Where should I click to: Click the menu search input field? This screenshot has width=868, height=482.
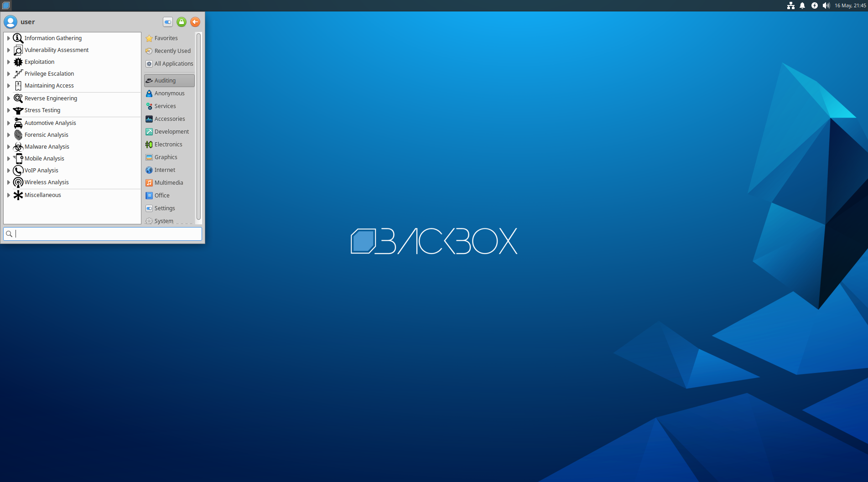(x=103, y=234)
